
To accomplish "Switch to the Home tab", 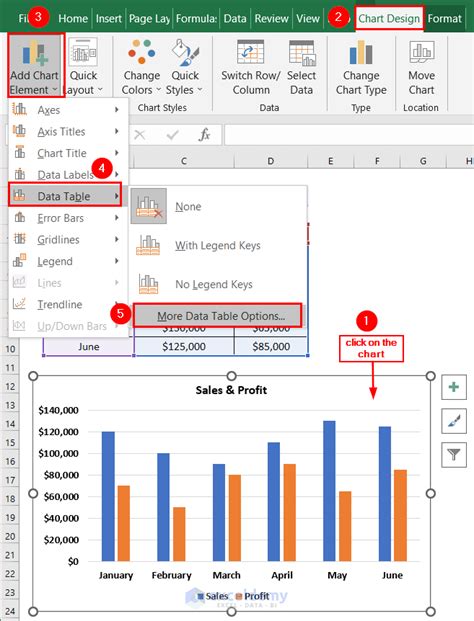I will coord(73,18).
